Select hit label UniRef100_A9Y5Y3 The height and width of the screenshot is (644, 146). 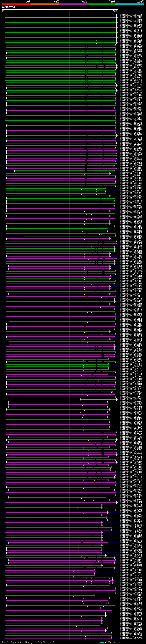(x=131, y=52)
